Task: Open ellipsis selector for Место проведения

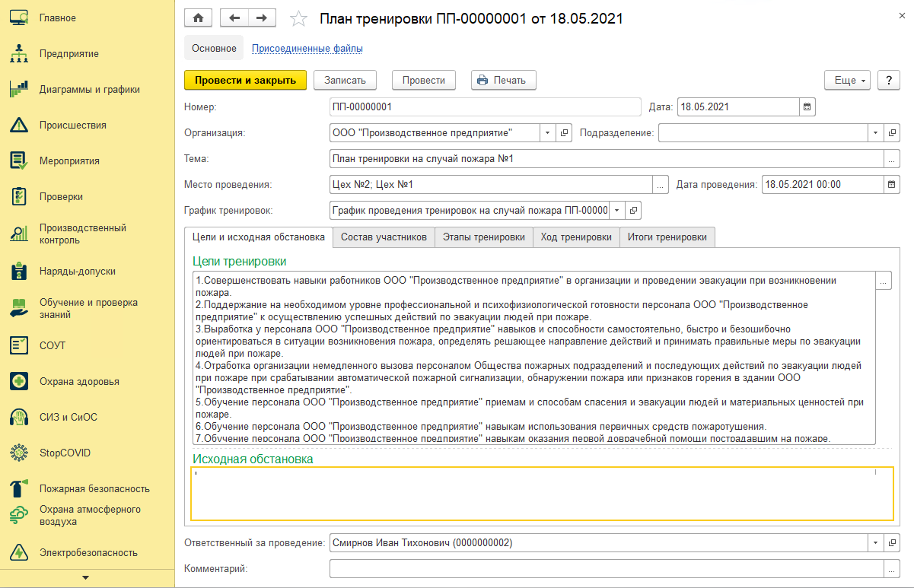Action: click(661, 184)
